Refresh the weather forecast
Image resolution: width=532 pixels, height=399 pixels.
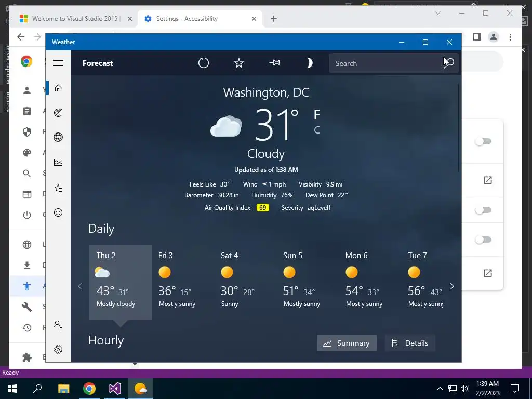point(203,63)
